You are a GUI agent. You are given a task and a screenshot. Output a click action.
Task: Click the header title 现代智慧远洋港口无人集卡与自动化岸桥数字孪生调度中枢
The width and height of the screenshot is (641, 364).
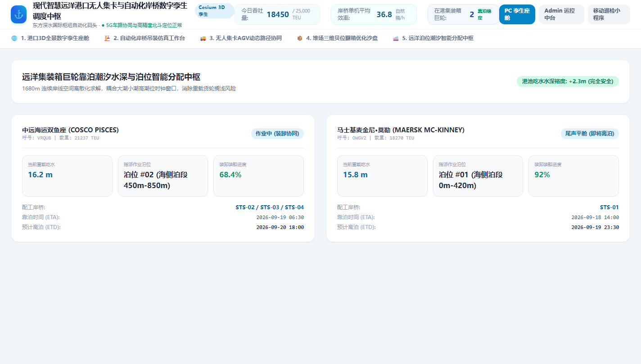click(110, 11)
